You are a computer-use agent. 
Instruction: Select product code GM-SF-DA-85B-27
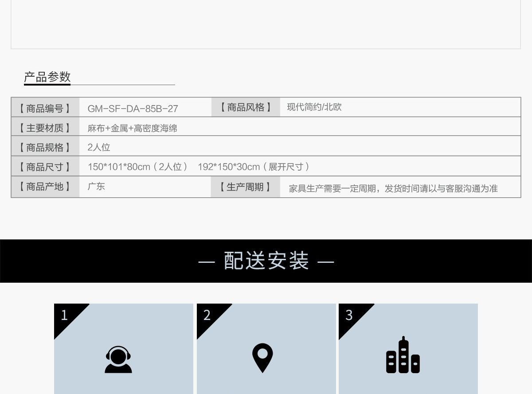click(x=133, y=109)
